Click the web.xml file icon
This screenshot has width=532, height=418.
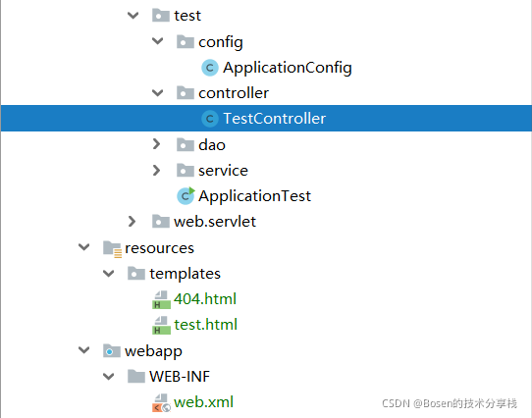click(161, 402)
